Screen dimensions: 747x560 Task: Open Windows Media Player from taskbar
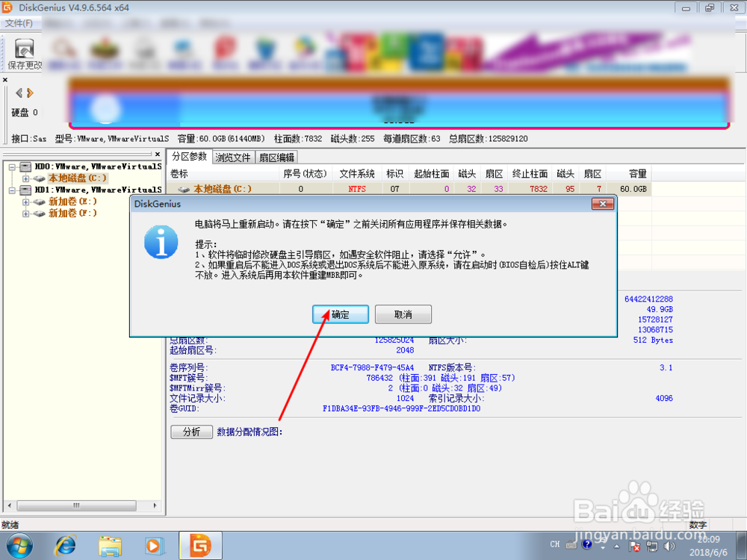click(154, 546)
